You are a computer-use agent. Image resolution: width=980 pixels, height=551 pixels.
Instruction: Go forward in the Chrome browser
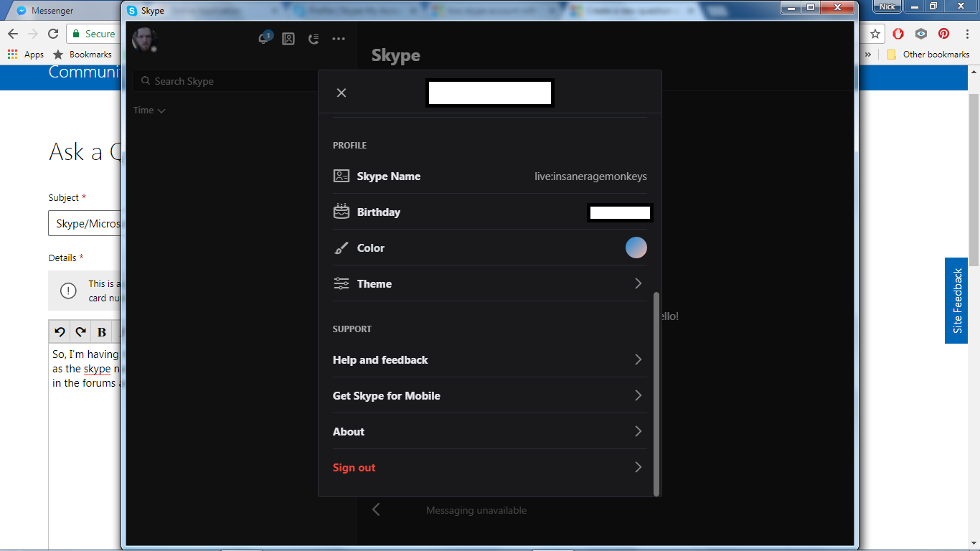(x=33, y=34)
